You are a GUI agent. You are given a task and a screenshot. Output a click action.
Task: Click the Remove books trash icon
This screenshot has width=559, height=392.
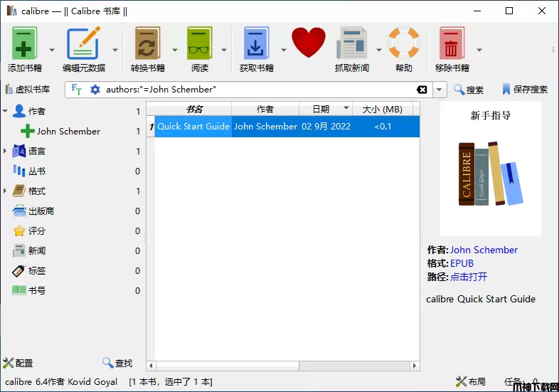[x=452, y=43]
